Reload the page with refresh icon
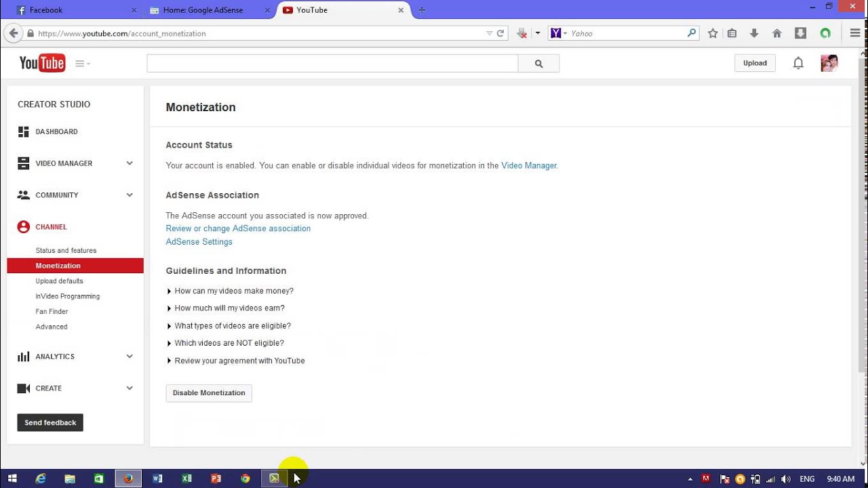Screen dimensions: 868x488 click(500, 33)
